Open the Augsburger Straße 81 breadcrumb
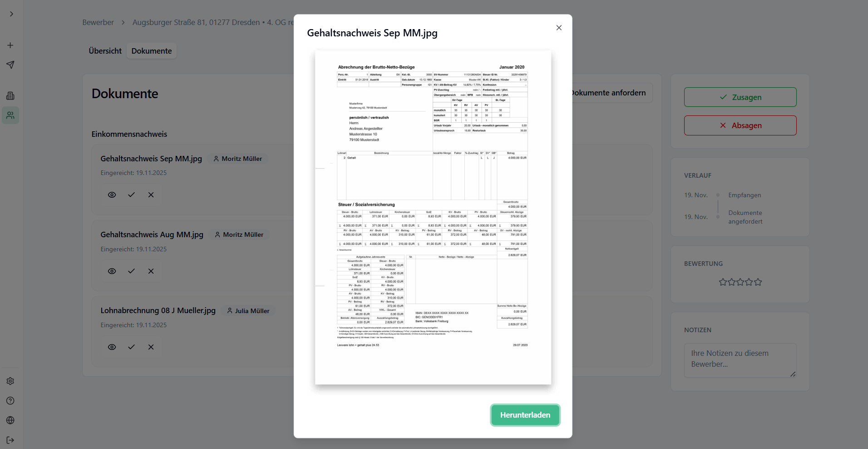This screenshot has height=449, width=868. click(x=213, y=22)
